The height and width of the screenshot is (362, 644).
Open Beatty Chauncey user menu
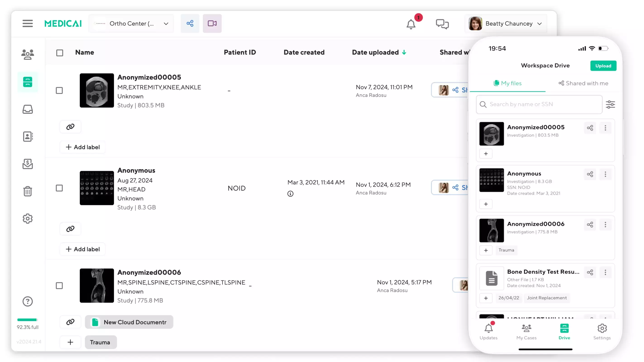(506, 24)
